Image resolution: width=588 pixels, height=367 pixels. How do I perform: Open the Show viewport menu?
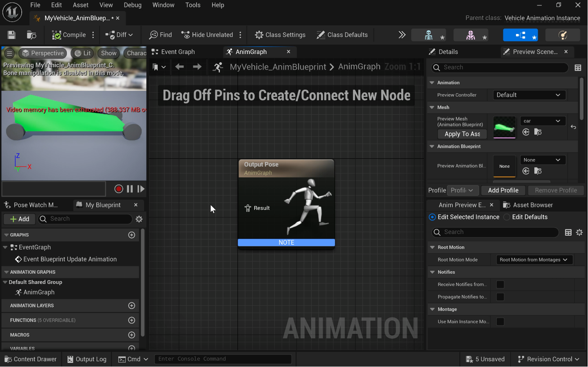pyautogui.click(x=109, y=53)
